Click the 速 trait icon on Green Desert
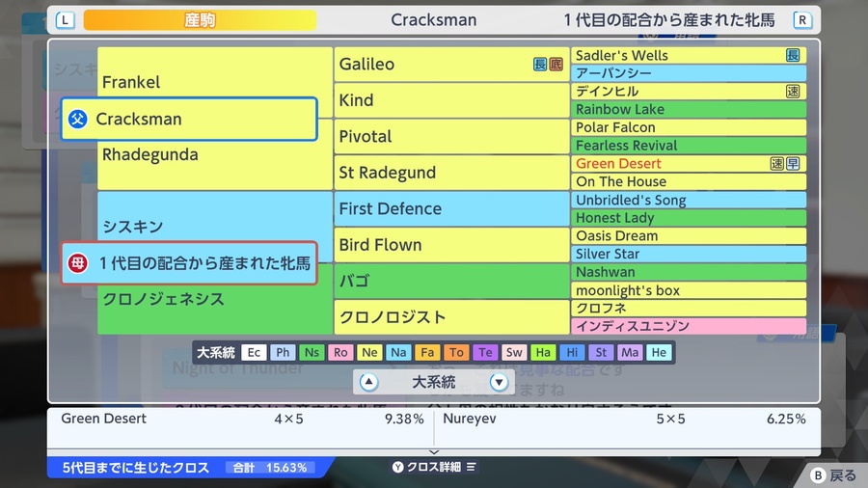The height and width of the screenshot is (488, 868). point(776,163)
